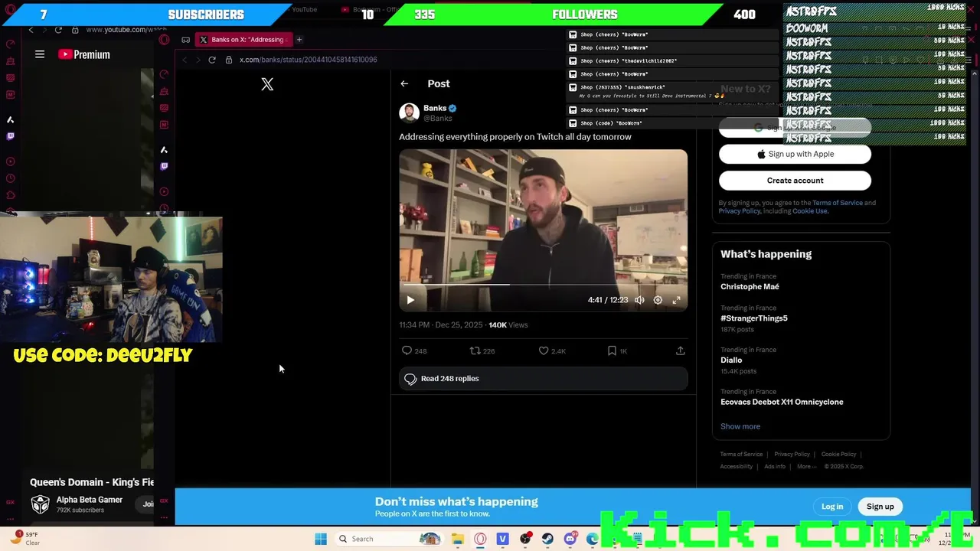
Task: Open Alpha Beta Gamer channel avatar
Action: (x=40, y=504)
